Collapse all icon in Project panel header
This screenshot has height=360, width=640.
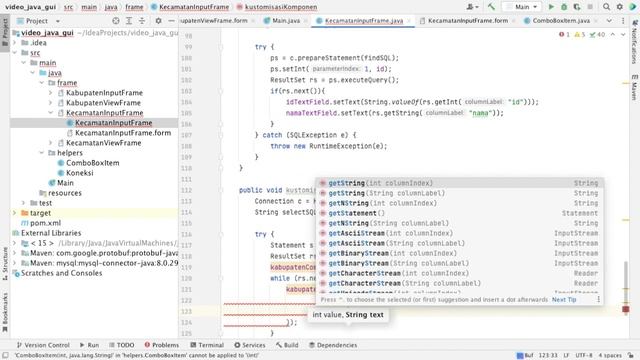pos(142,21)
